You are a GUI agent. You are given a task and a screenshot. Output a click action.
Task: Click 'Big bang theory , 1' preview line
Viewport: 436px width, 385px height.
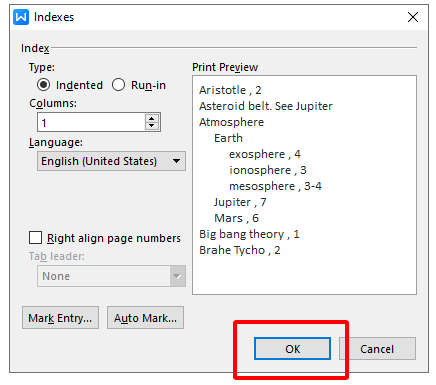tap(249, 234)
